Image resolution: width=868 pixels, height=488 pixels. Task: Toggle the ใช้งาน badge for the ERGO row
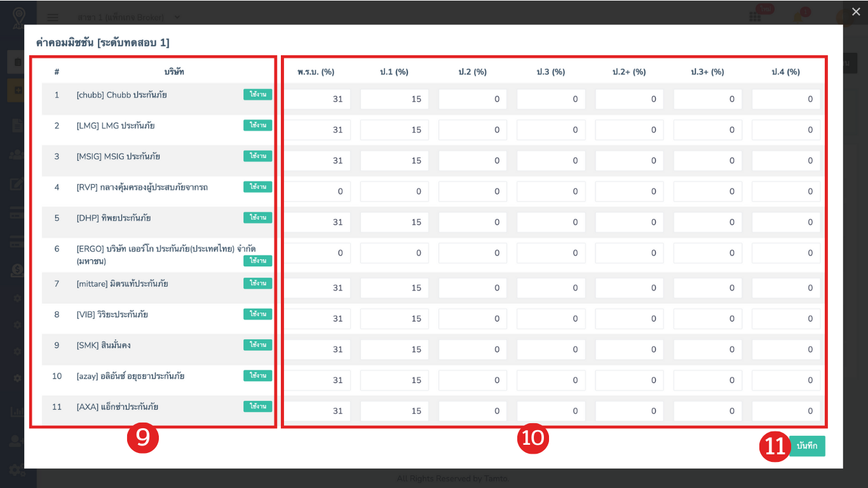pyautogui.click(x=258, y=261)
